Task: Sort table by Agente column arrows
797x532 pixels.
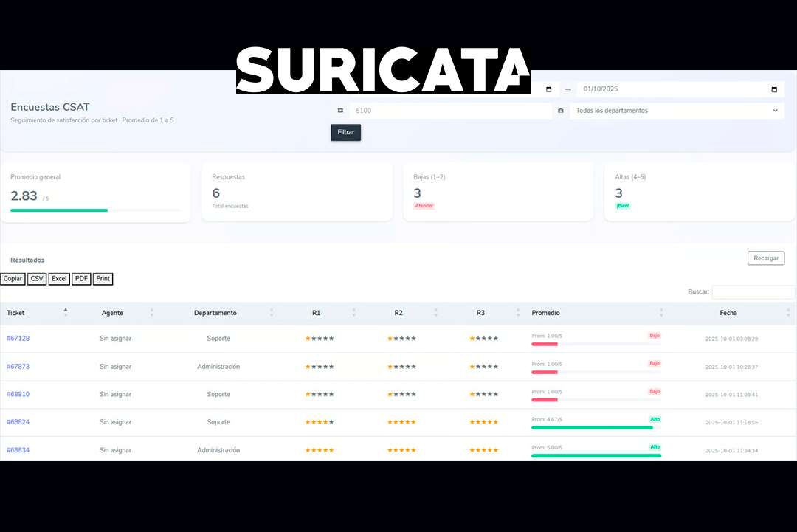Action: click(152, 313)
